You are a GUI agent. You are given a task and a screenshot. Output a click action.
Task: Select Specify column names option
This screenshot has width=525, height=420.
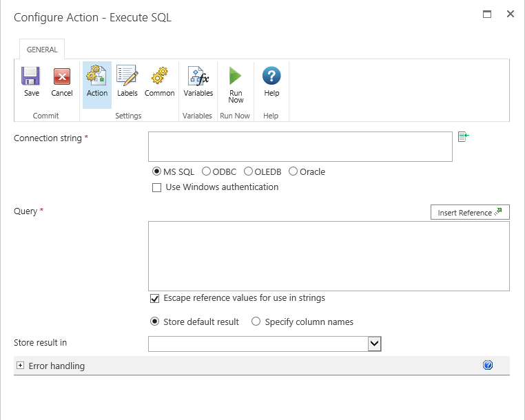pyautogui.click(x=256, y=322)
